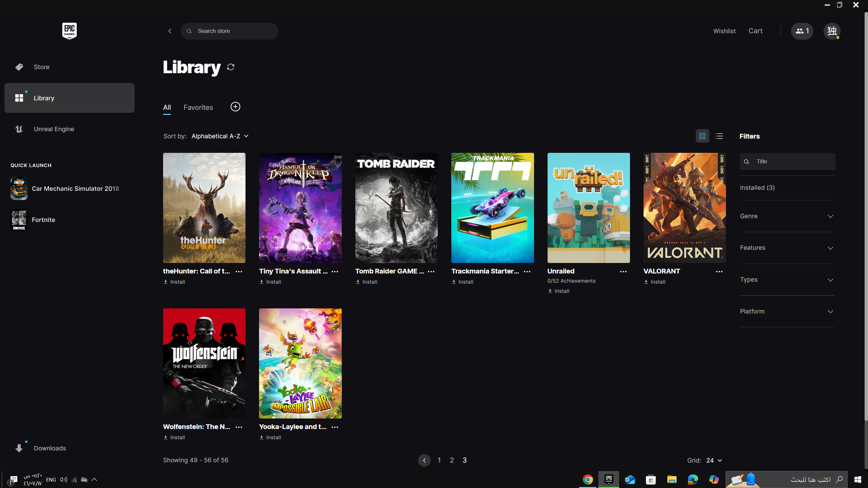The height and width of the screenshot is (488, 868).
Task: Open options menu for Tiny Tina's Assault
Action: 335,271
